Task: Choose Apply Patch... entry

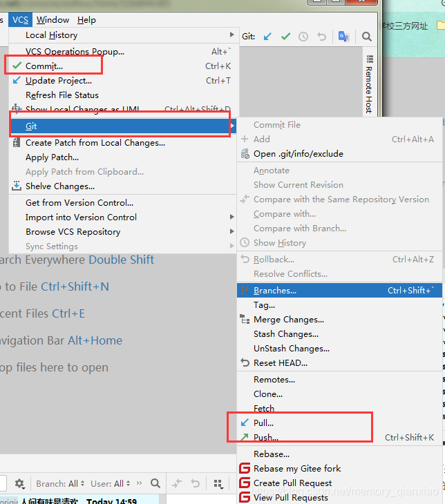Action: pos(123,157)
